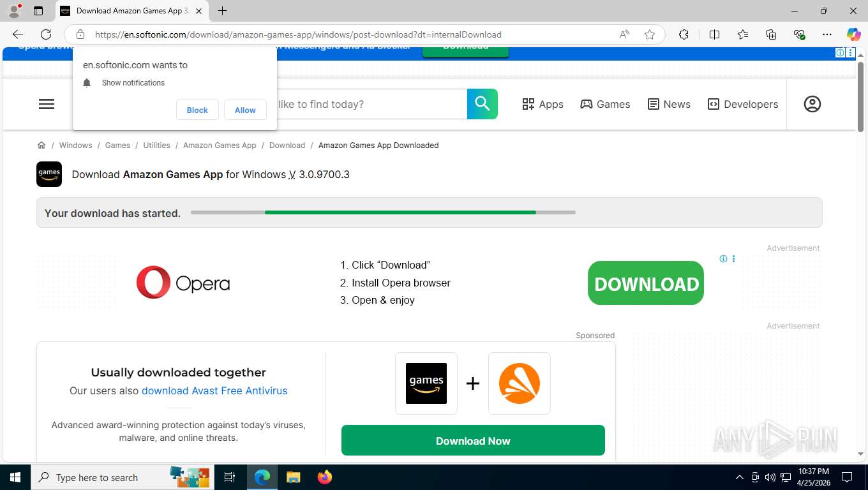This screenshot has height=490, width=868.
Task: Click the page vertical scrollbar
Action: coord(860,96)
